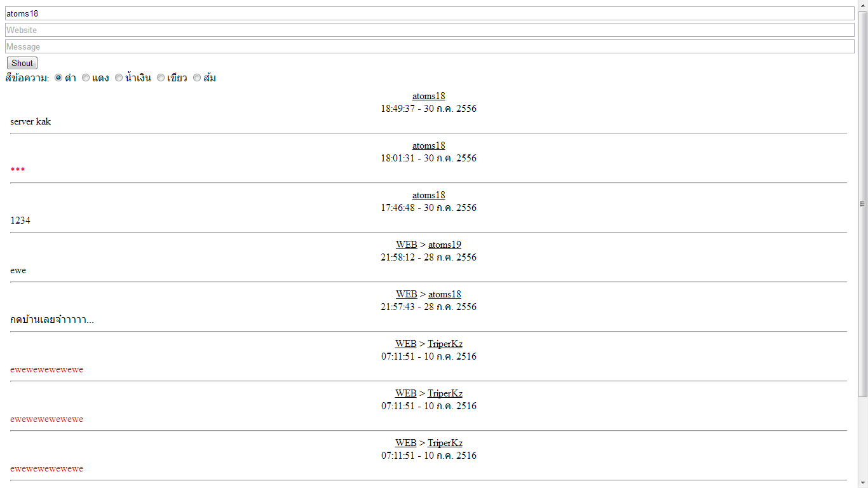Click WEB link on the 21:57:43 post
Screen dimensions: 868x488
pyautogui.click(x=407, y=294)
